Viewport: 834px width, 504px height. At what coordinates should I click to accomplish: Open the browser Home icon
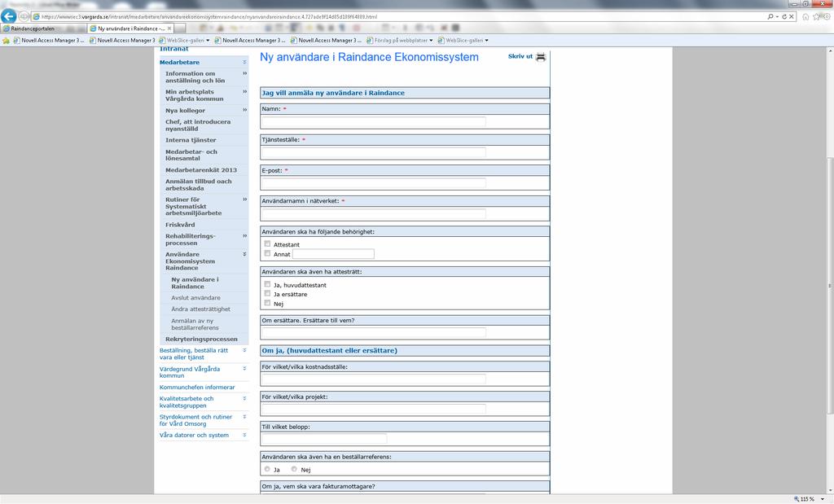[805, 16]
